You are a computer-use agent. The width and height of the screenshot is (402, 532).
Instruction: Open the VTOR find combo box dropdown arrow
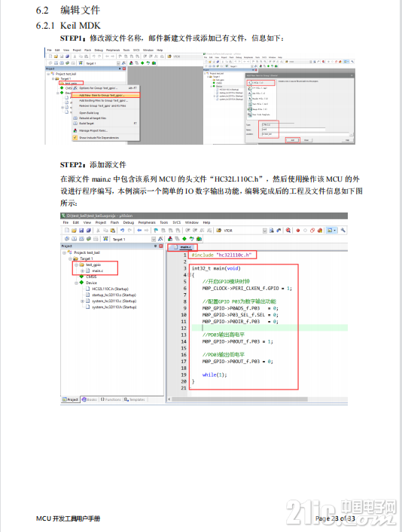click(265, 231)
